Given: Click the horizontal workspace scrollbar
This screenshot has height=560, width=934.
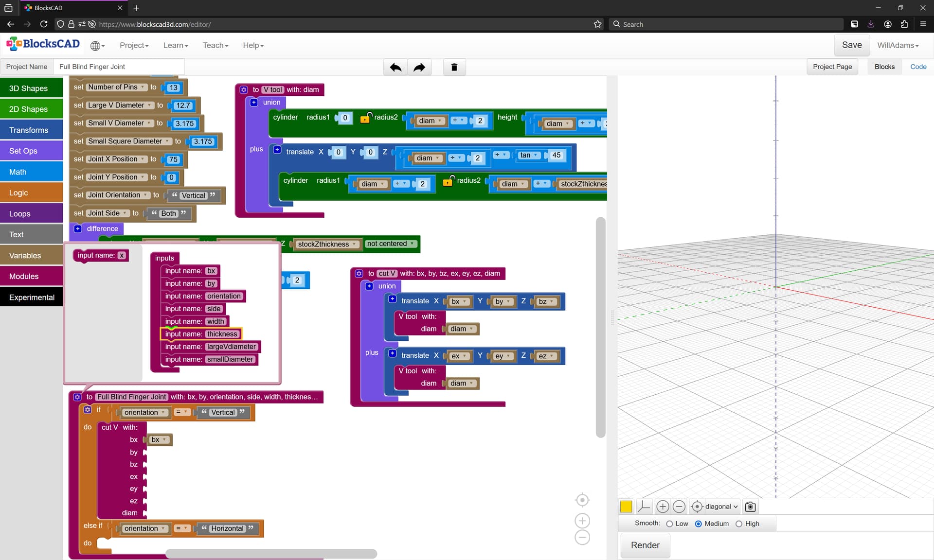Looking at the screenshot, I should point(271,554).
